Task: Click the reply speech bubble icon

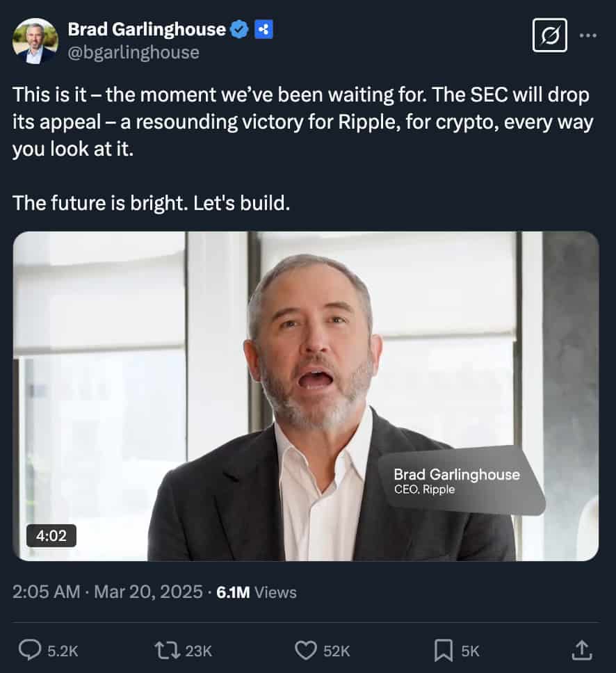Action: (29, 650)
